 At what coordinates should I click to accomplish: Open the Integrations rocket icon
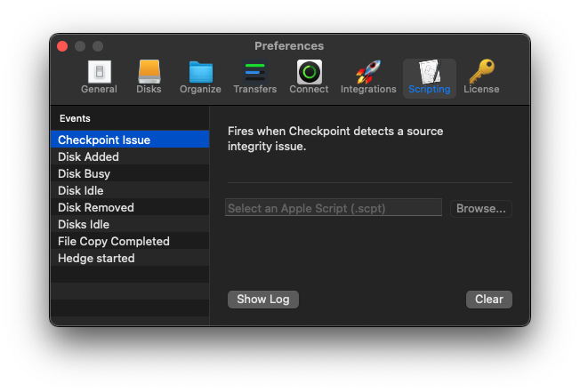[368, 72]
